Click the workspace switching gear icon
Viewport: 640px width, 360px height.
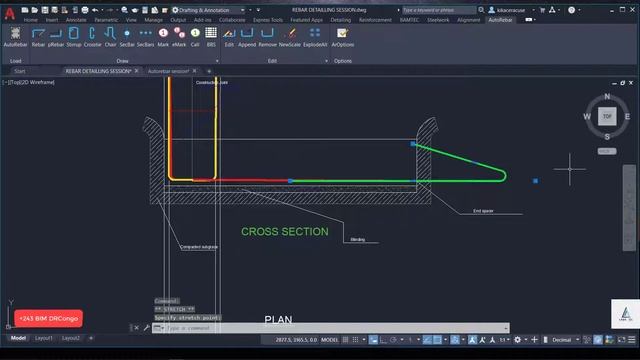point(517,340)
